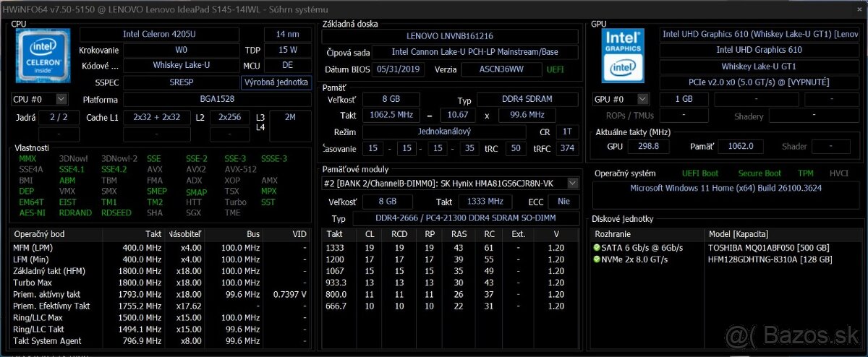Click the LENOVO LNVNB161216 motherboard field
This screenshot has width=868, height=357.
tap(449, 35)
